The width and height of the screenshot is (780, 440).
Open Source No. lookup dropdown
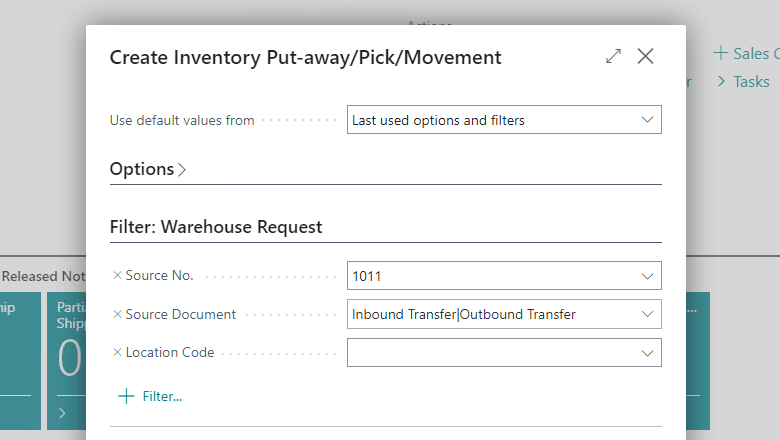point(645,276)
